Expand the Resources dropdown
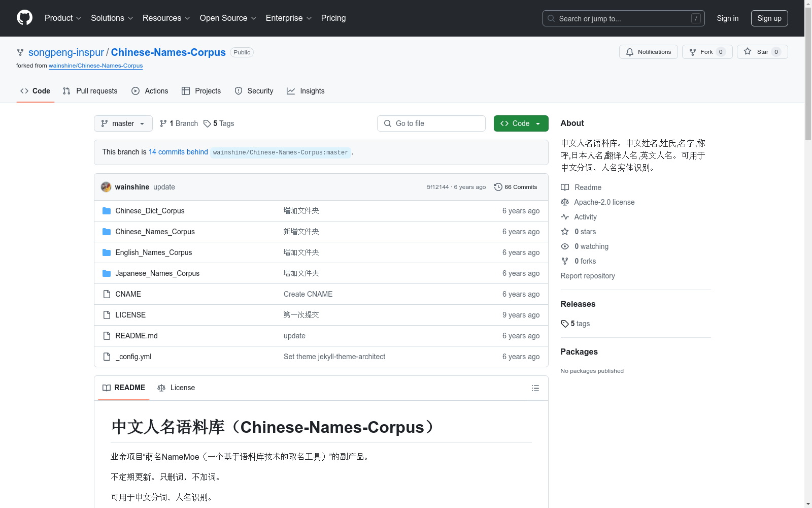The width and height of the screenshot is (812, 508). (x=166, y=18)
